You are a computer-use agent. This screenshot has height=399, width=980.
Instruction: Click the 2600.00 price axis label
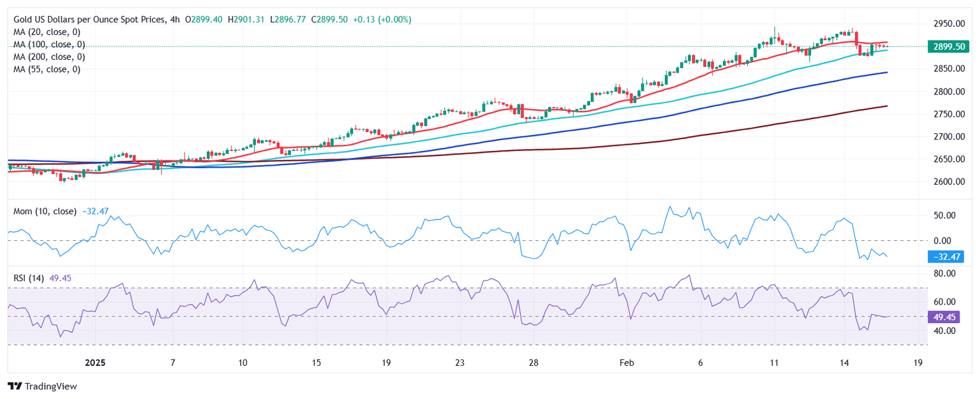coord(947,182)
